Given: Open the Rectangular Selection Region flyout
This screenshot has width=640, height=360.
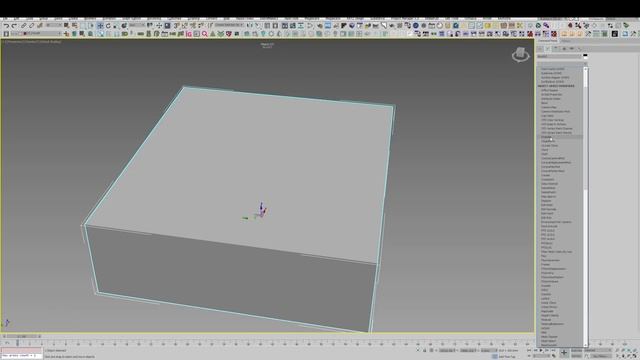Looking at the screenshot, I should (83, 26).
